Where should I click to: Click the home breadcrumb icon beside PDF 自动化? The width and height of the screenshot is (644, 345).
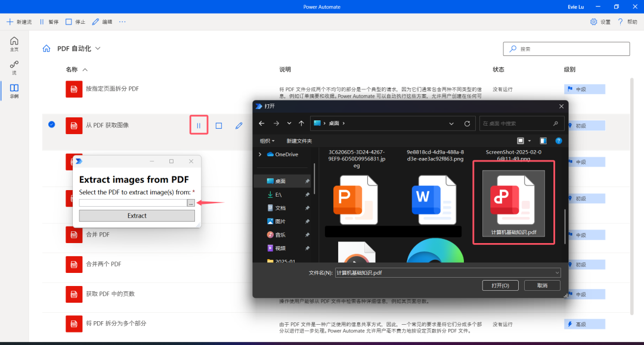[x=47, y=49]
